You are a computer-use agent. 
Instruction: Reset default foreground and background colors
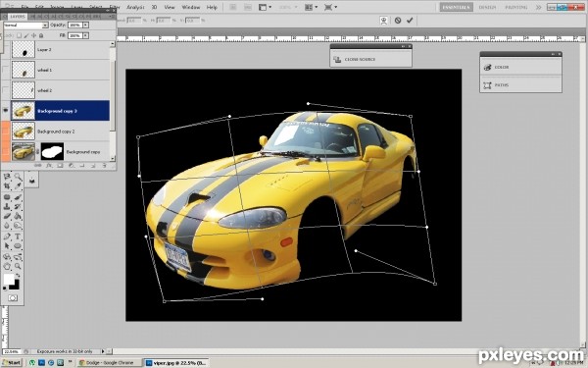(x=5, y=288)
